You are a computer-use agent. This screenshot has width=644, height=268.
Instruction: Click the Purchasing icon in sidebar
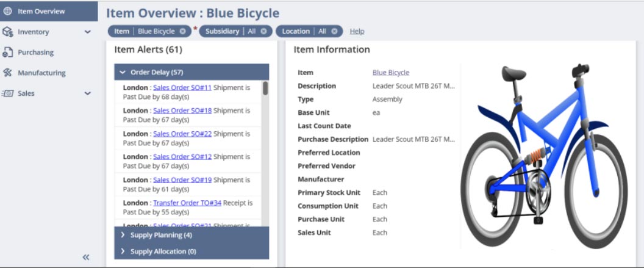click(7, 53)
